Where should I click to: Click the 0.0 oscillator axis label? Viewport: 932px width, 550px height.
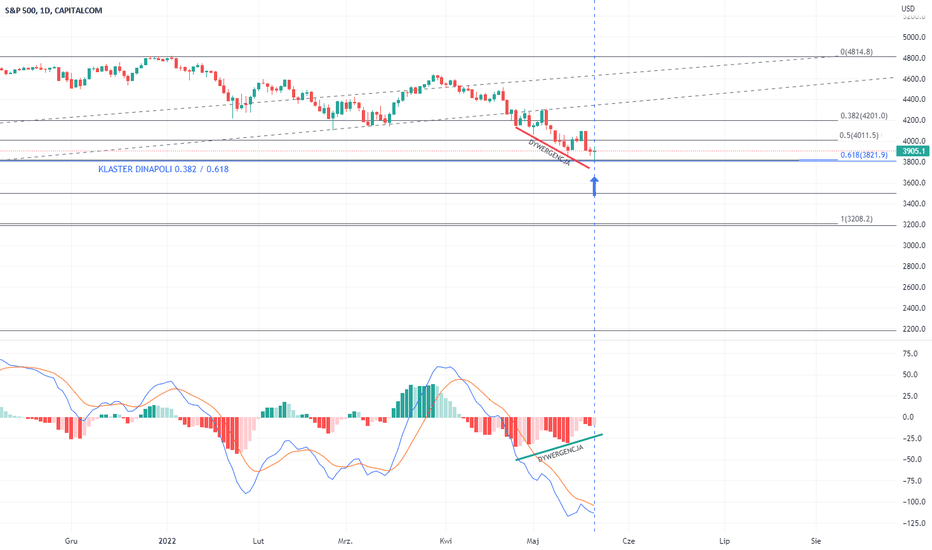tap(908, 417)
